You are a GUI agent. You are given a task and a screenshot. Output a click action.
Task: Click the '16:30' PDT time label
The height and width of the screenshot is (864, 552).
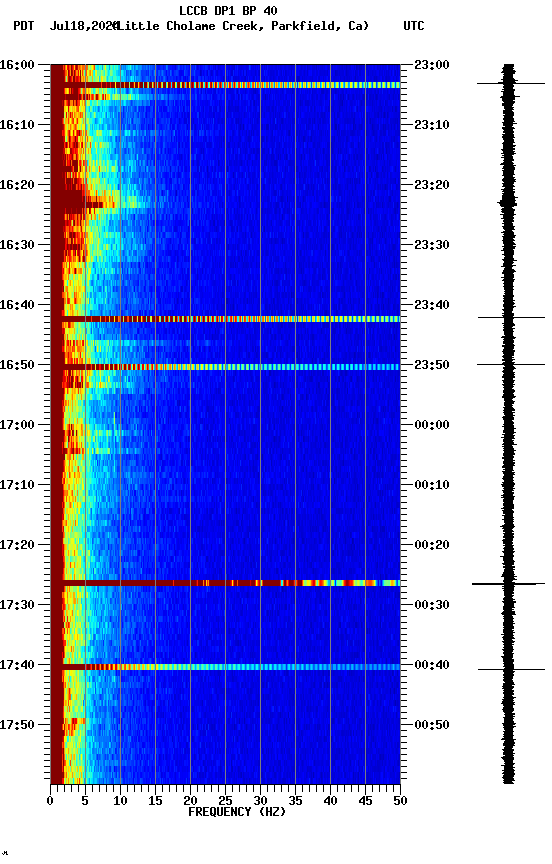click(17, 245)
